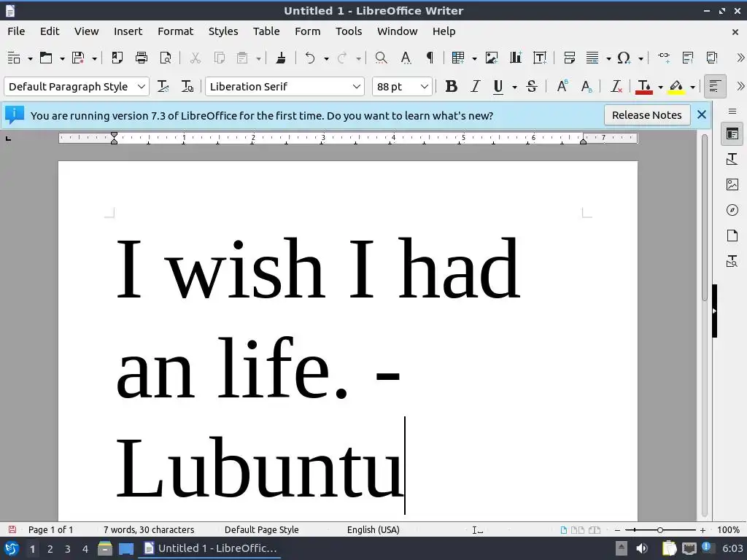Insert endnote icon
Screen dimensions: 747x560
pos(712,58)
